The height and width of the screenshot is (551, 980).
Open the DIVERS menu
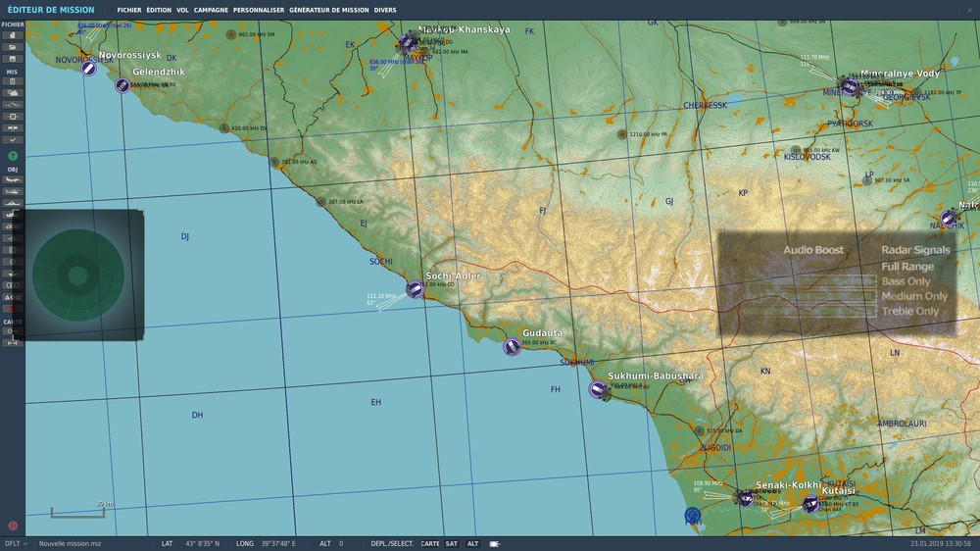click(x=385, y=10)
